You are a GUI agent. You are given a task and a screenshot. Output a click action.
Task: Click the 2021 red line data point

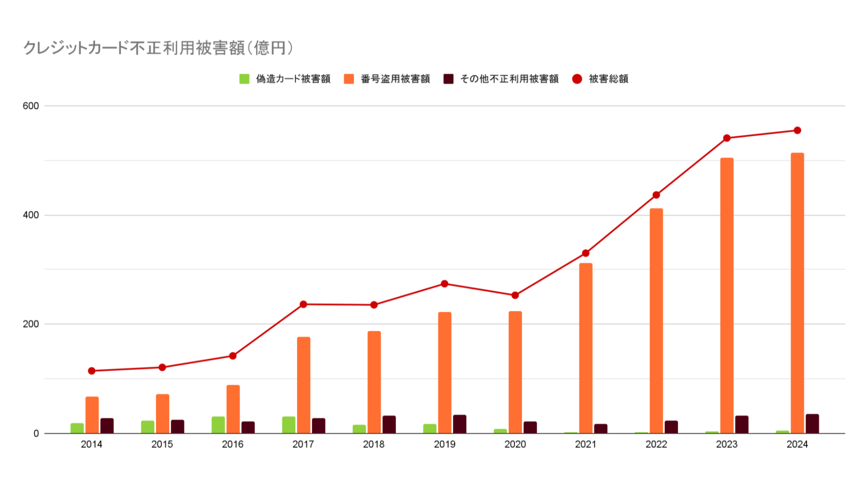pos(585,253)
